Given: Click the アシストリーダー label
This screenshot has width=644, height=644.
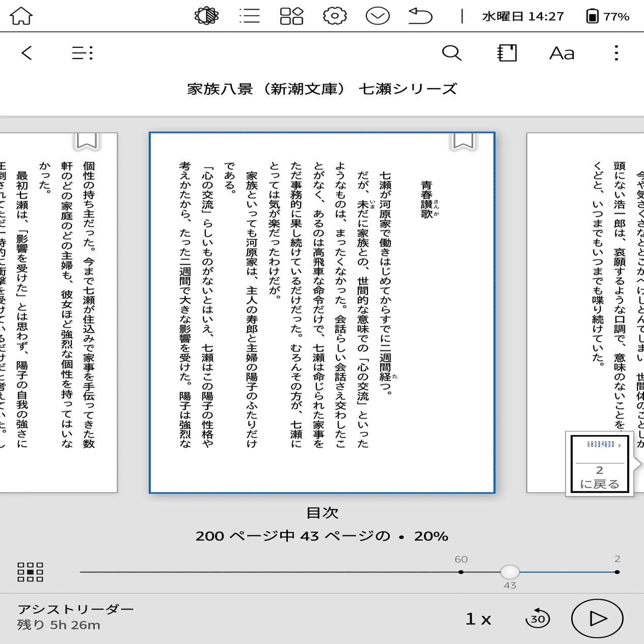Looking at the screenshot, I should 75,609.
